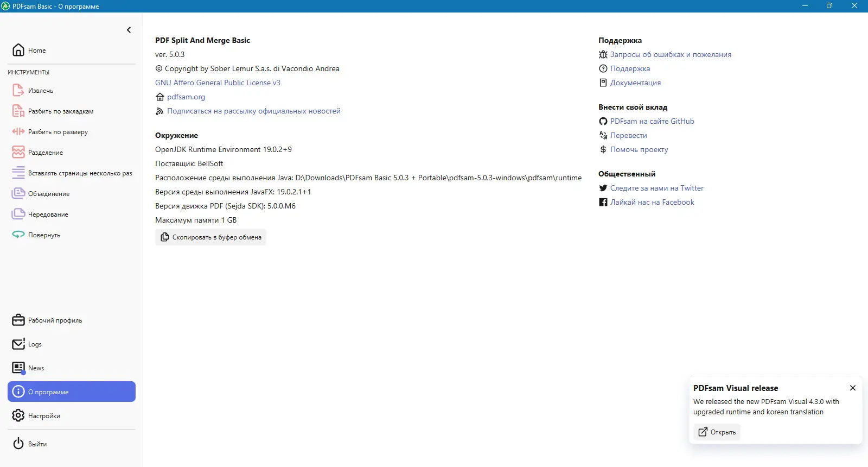Click the PDFsam logo in title bar
Image resolution: width=868 pixels, height=467 pixels.
click(6, 6)
